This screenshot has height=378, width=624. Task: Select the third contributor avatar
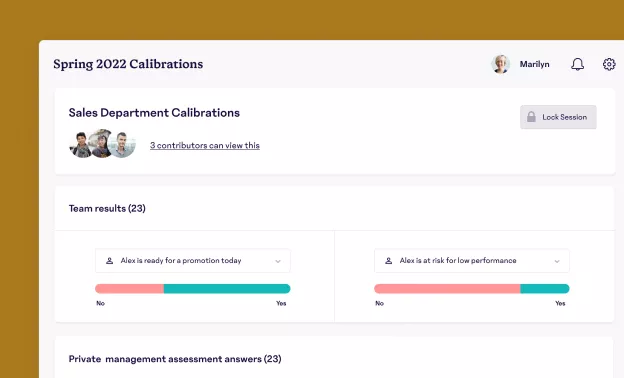123,145
